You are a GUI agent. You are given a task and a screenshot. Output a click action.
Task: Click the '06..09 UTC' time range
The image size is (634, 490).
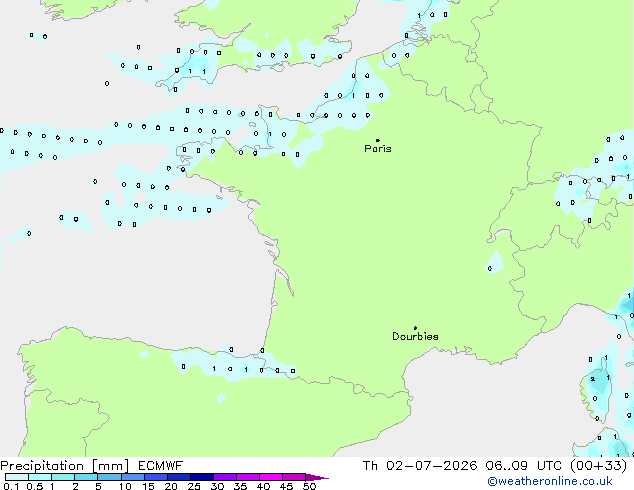pos(524,466)
